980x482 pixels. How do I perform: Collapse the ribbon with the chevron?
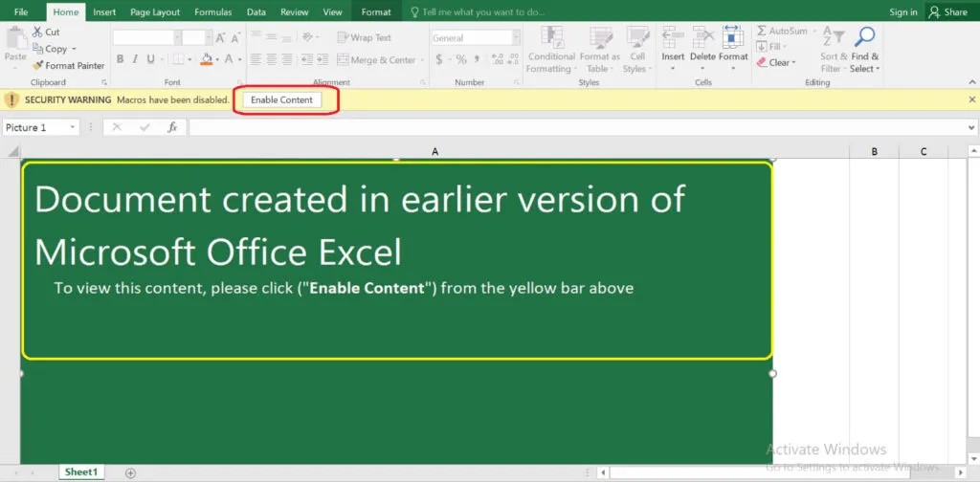pyautogui.click(x=972, y=82)
